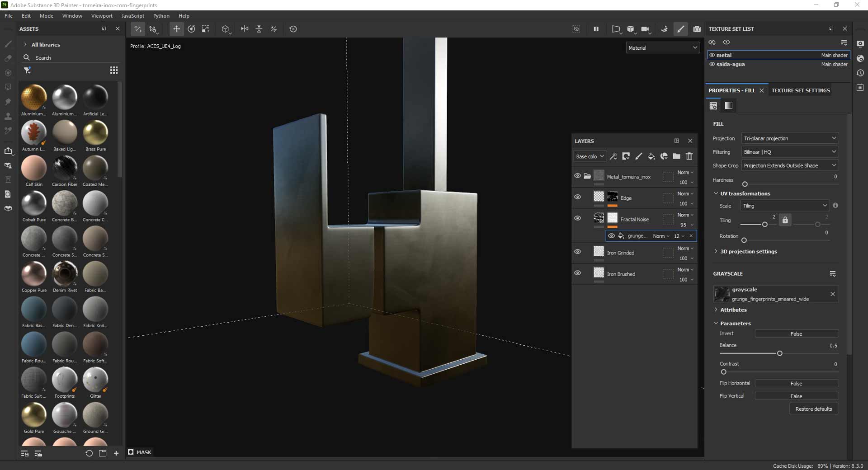Click the add fill layer bucket icon
This screenshot has height=470, width=868.
click(x=651, y=156)
